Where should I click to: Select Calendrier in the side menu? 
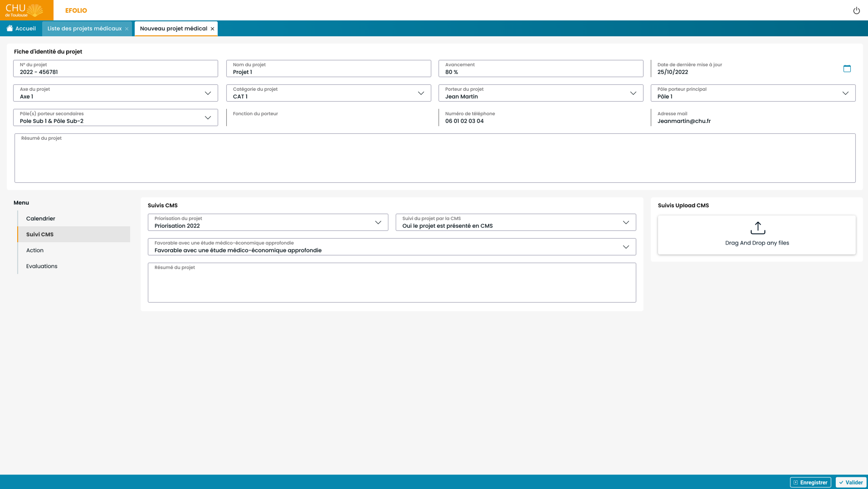click(x=41, y=219)
